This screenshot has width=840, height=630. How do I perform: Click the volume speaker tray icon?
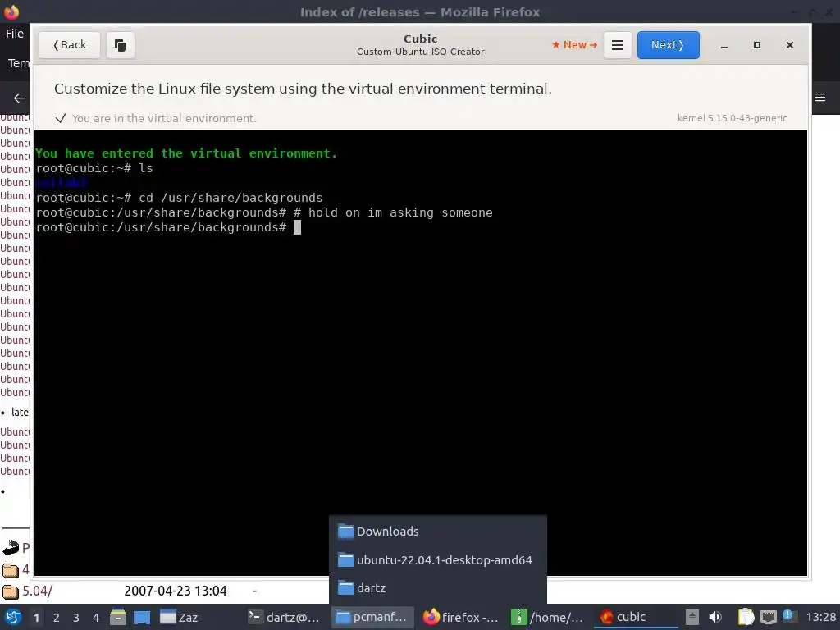715,617
